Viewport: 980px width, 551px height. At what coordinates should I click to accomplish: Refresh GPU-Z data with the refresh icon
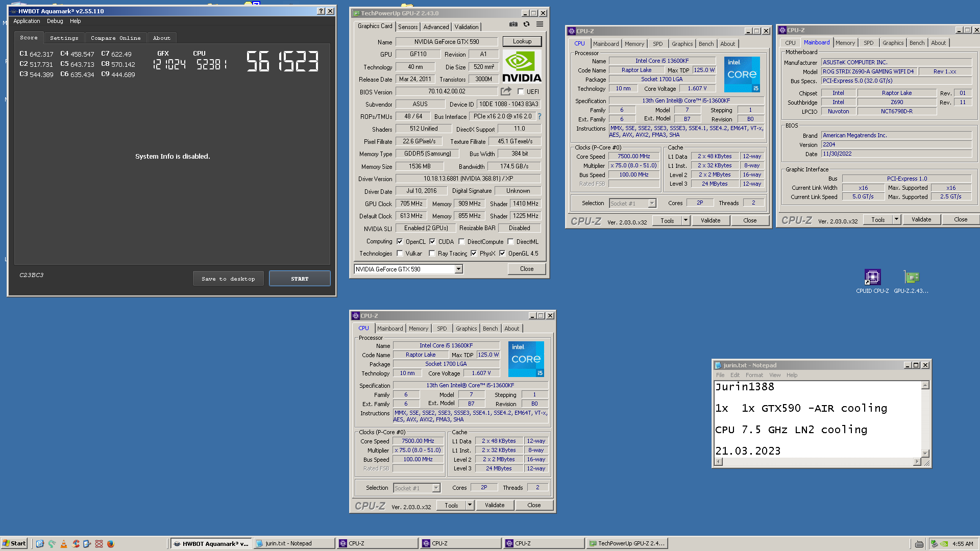(526, 24)
